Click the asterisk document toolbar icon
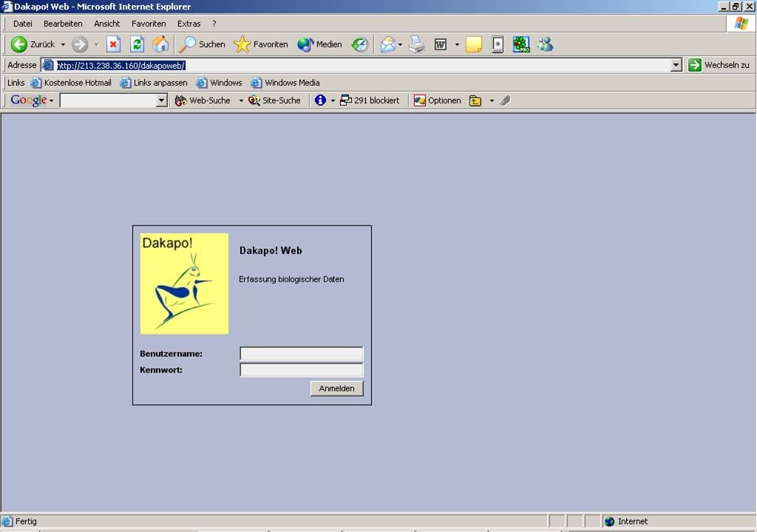Screen dimensions: 757x532 point(498,44)
